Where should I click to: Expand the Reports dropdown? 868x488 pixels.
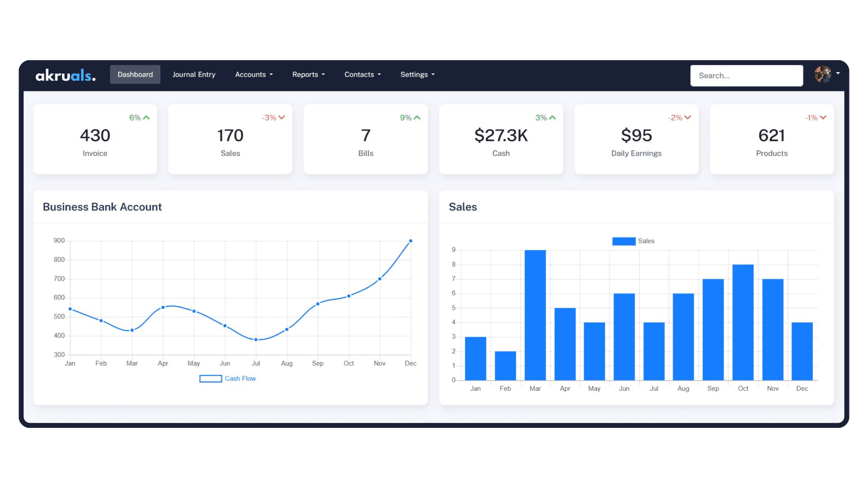(x=308, y=75)
